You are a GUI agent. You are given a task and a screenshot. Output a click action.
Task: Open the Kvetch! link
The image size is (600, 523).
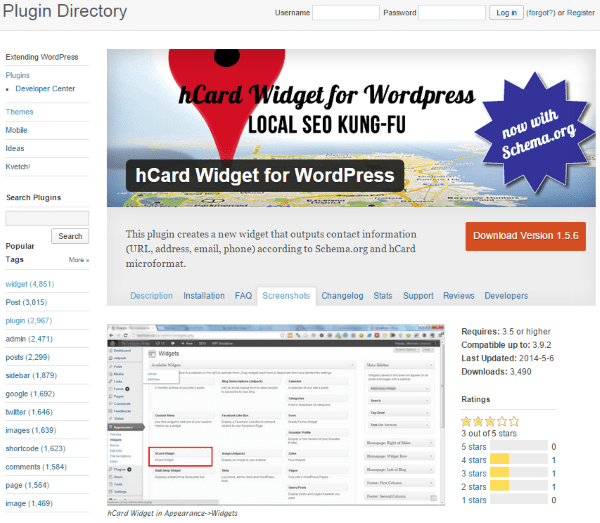pos(18,166)
